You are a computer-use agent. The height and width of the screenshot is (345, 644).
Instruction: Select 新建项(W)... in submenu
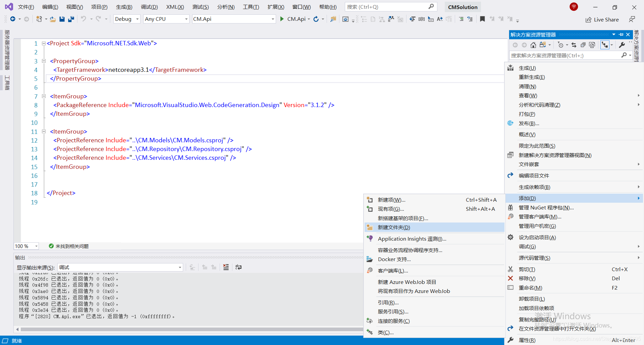pyautogui.click(x=434, y=200)
